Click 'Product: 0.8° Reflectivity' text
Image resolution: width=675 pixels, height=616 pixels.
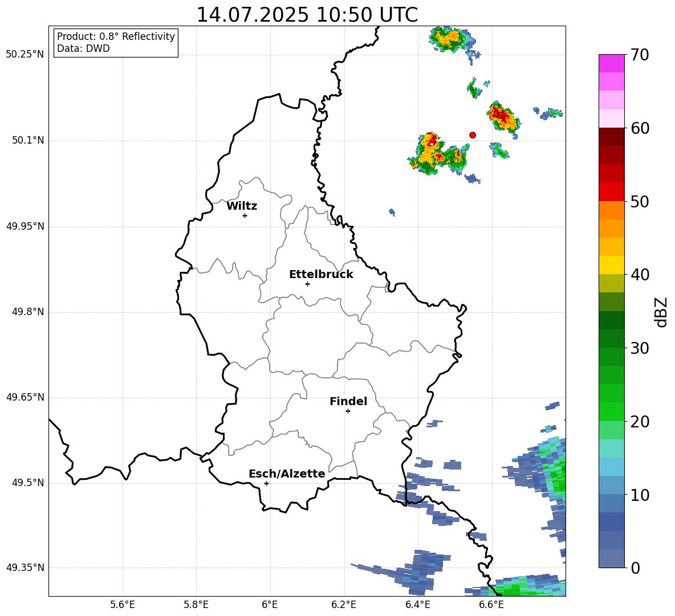(116, 36)
